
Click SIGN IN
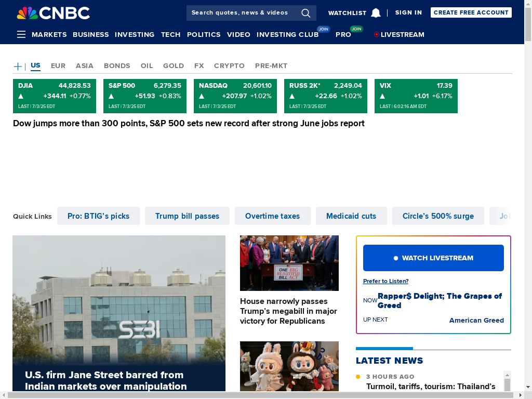[408, 12]
